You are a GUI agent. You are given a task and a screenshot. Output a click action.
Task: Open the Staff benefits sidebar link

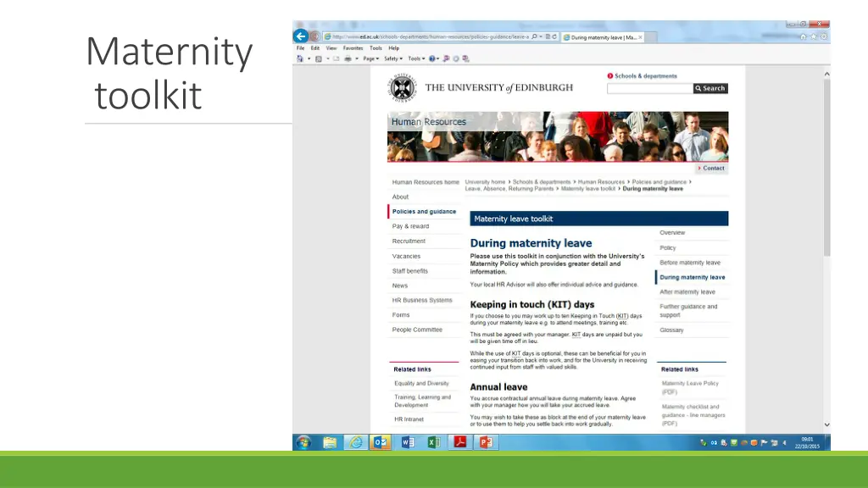(x=409, y=271)
